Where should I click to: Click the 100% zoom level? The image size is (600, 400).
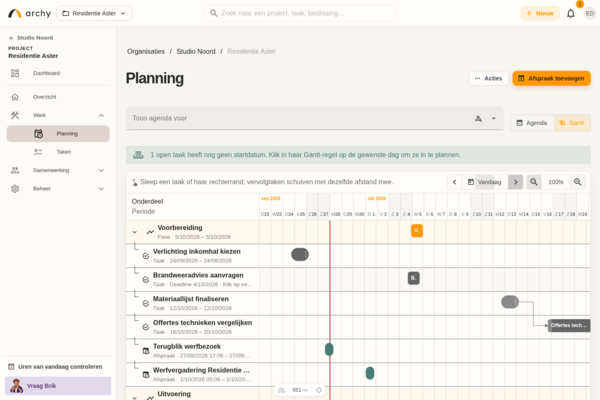(556, 182)
